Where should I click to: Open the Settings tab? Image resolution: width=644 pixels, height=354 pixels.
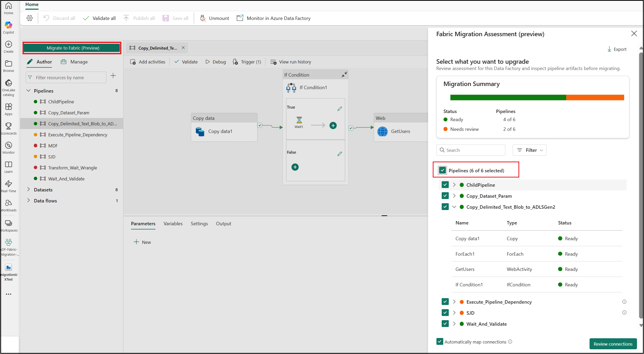tap(199, 224)
